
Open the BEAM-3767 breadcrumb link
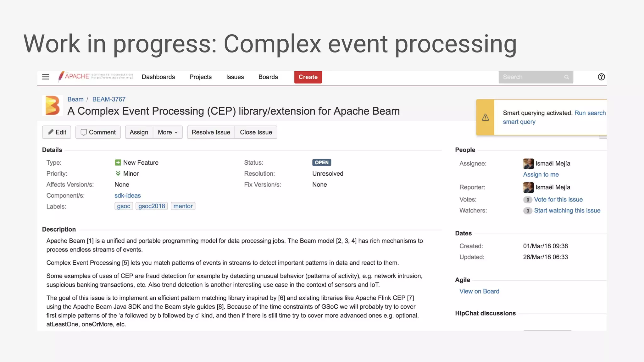pos(109,99)
